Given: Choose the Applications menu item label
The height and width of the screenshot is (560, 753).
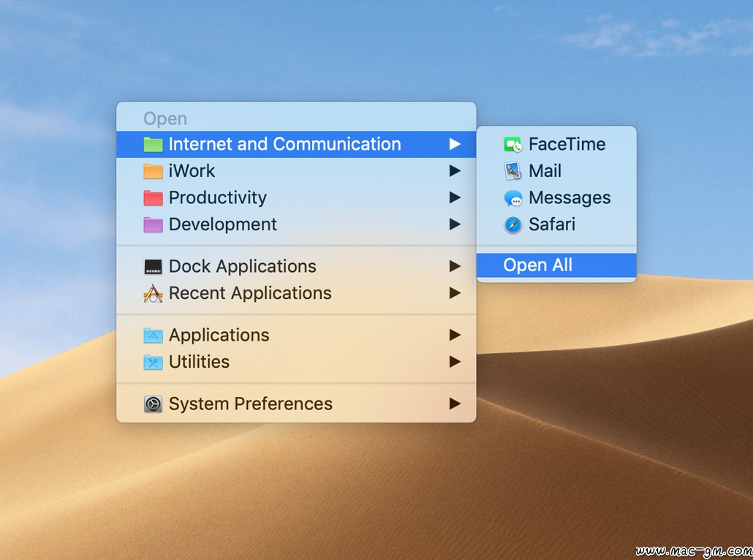Looking at the screenshot, I should tap(219, 335).
